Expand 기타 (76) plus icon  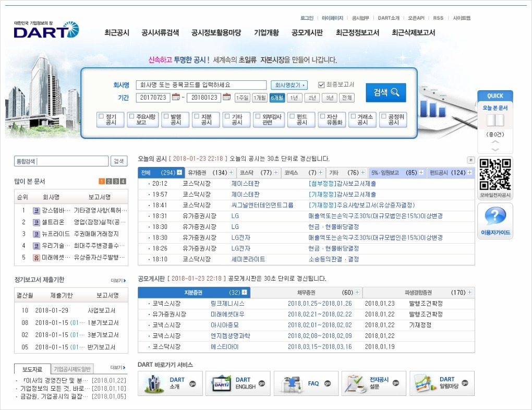[362, 173]
